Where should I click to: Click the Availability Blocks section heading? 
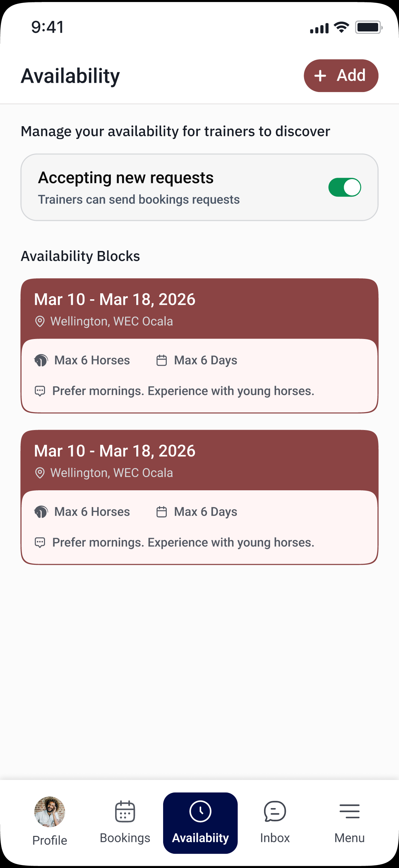(x=80, y=256)
